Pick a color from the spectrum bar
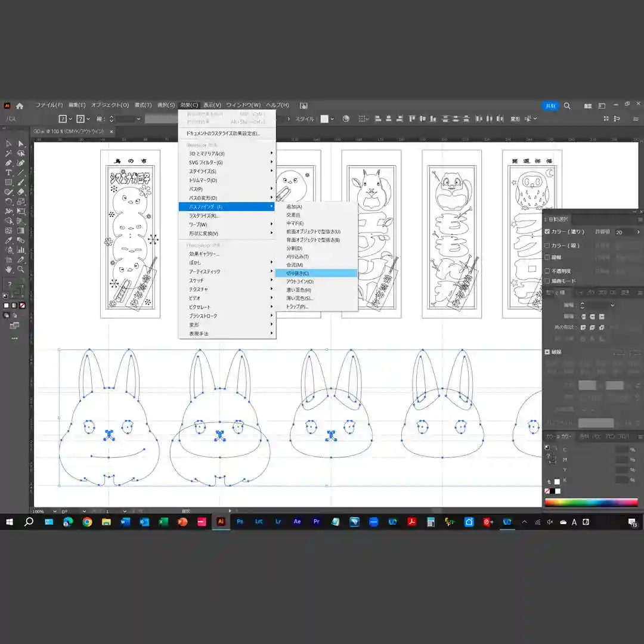This screenshot has height=644, width=644. pos(590,502)
